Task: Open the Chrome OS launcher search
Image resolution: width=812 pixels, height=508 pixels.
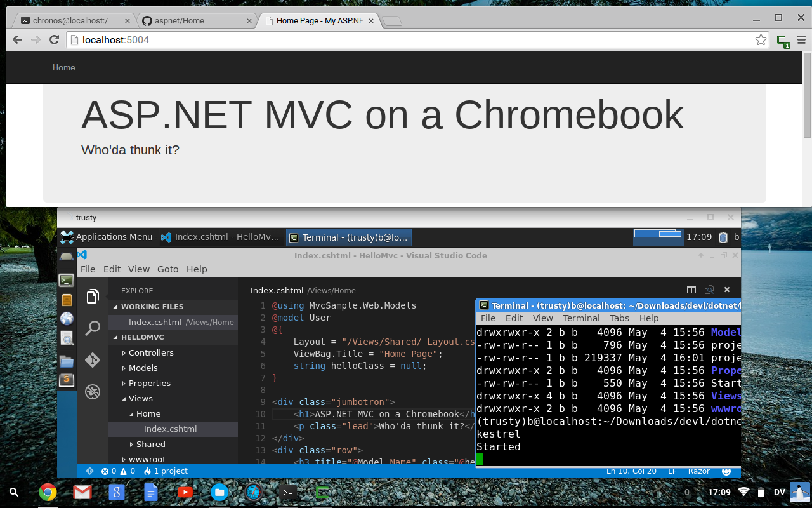Action: (x=14, y=492)
